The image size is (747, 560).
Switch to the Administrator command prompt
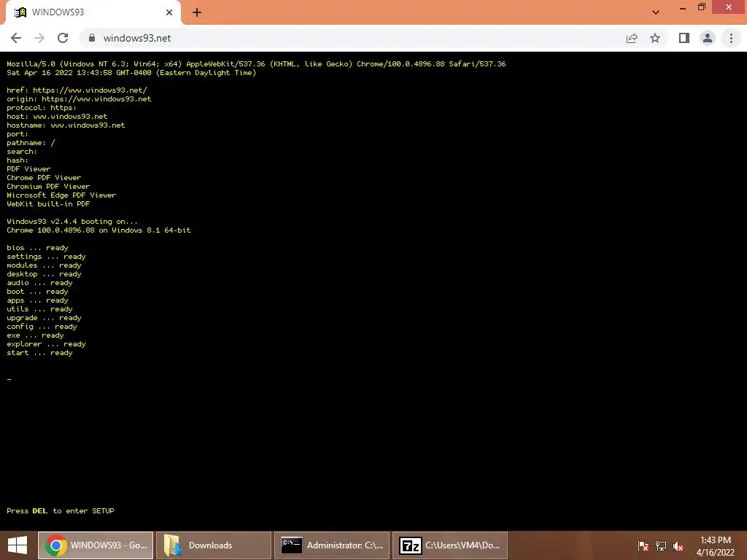click(x=332, y=545)
